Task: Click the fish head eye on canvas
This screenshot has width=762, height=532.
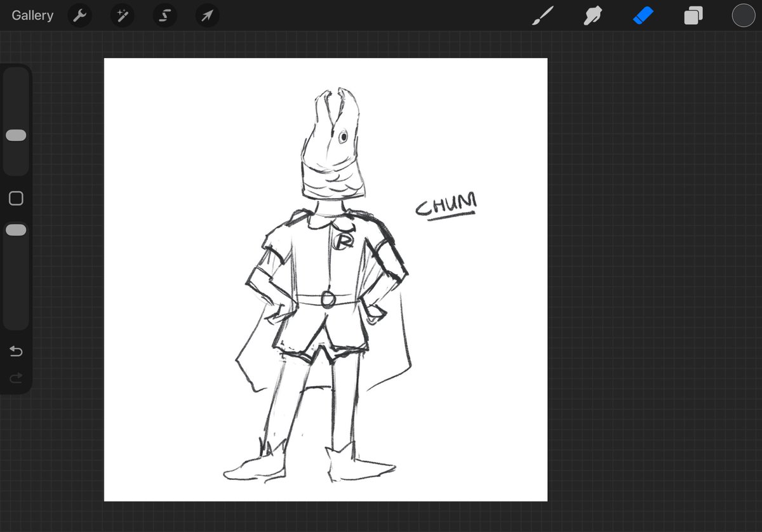Action: tap(344, 136)
